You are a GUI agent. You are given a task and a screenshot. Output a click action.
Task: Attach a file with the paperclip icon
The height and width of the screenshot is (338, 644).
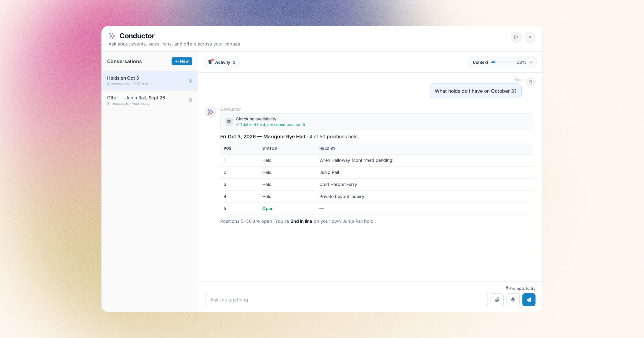pyautogui.click(x=497, y=300)
